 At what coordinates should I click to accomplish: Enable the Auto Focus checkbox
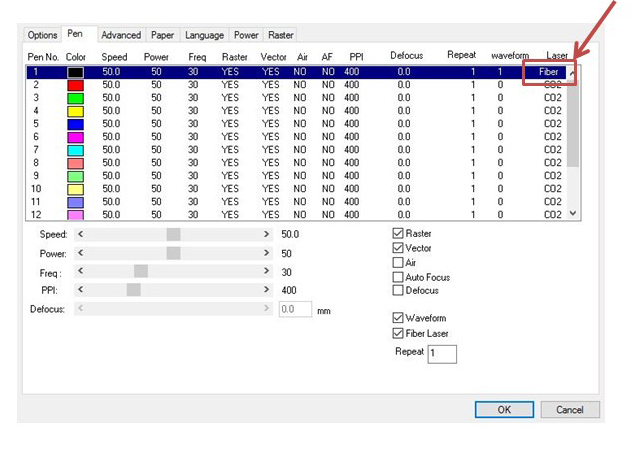pyautogui.click(x=398, y=277)
